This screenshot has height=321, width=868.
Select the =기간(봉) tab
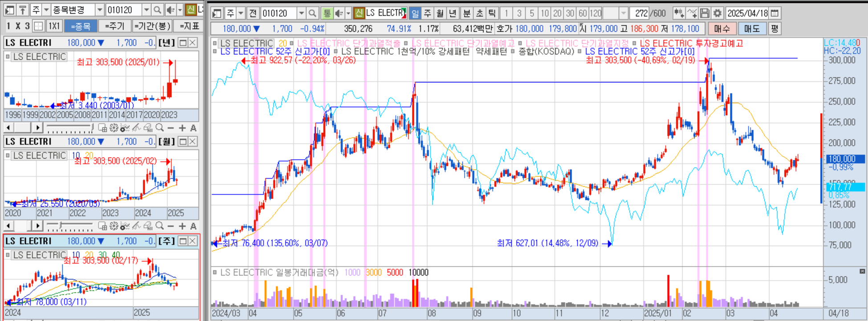point(152,26)
